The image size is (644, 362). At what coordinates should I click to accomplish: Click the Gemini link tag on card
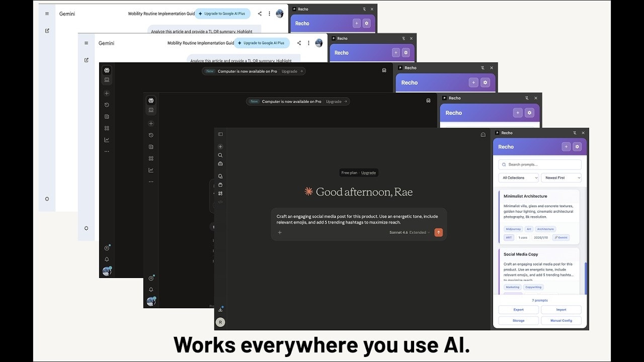561,237
